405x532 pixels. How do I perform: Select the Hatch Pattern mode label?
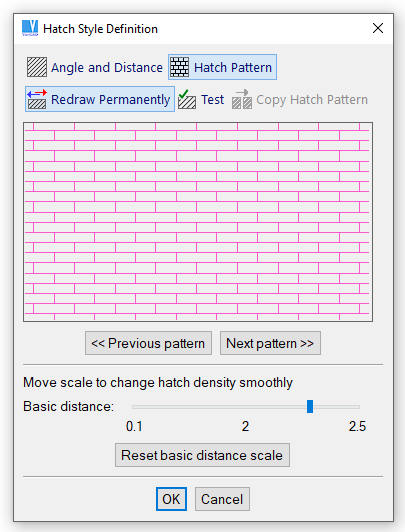[233, 68]
